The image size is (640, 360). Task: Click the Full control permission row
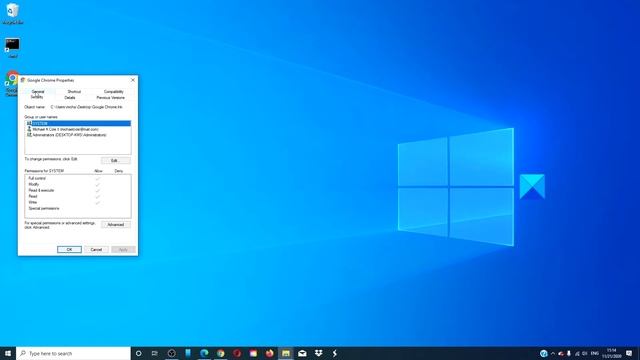point(78,178)
